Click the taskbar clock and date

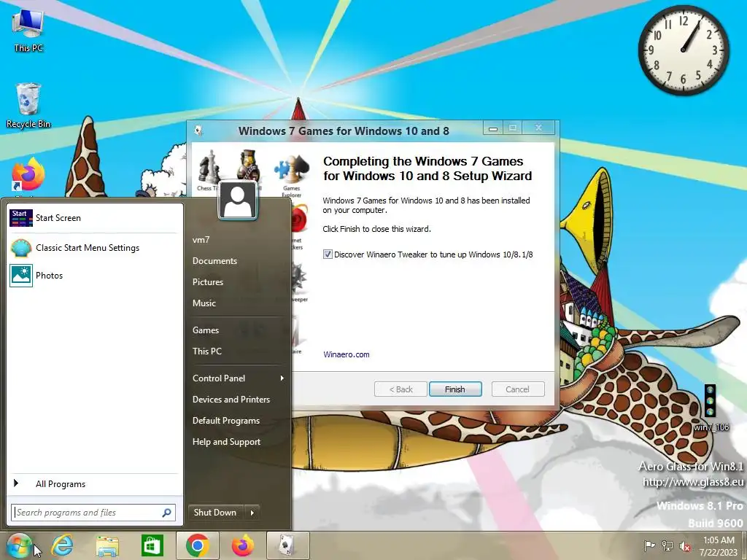pos(719,546)
